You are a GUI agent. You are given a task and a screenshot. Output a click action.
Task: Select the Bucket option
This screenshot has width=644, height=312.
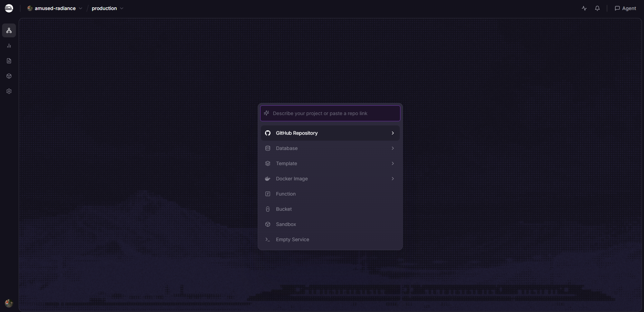[330, 209]
